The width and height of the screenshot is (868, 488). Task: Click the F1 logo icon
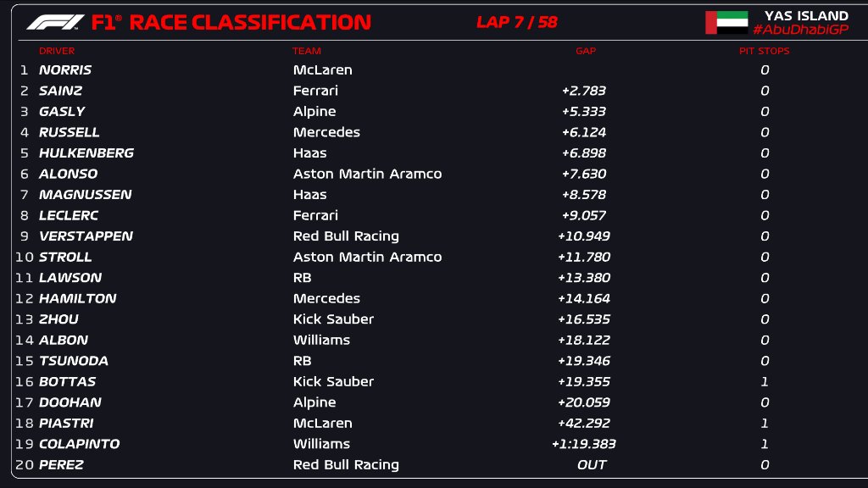coord(55,22)
